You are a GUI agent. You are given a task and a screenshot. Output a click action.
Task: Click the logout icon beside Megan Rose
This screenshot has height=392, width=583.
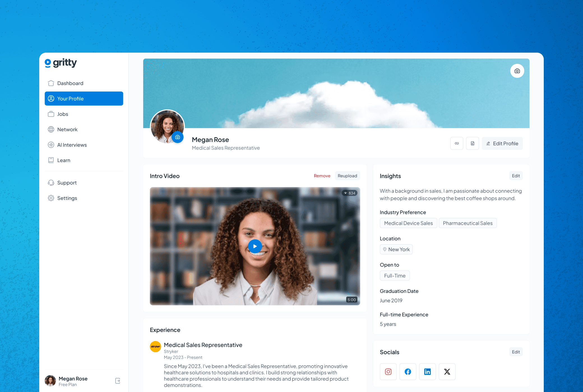[118, 381]
